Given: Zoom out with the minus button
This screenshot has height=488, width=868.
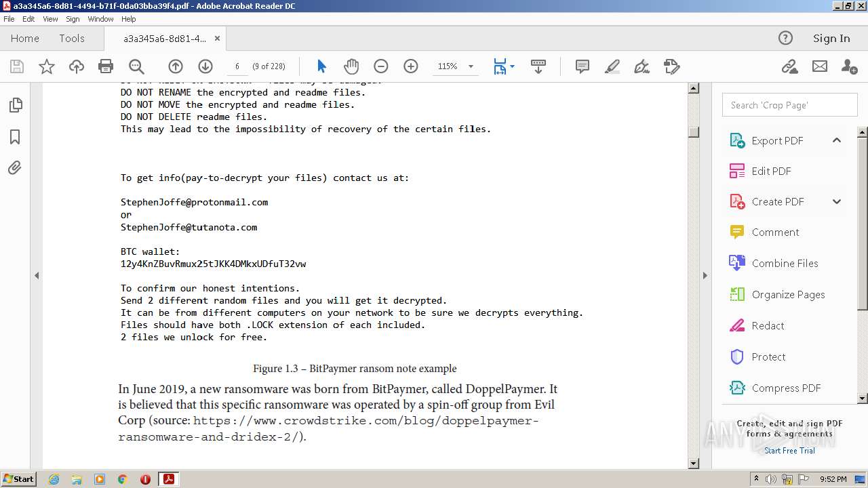Looking at the screenshot, I should [x=381, y=66].
